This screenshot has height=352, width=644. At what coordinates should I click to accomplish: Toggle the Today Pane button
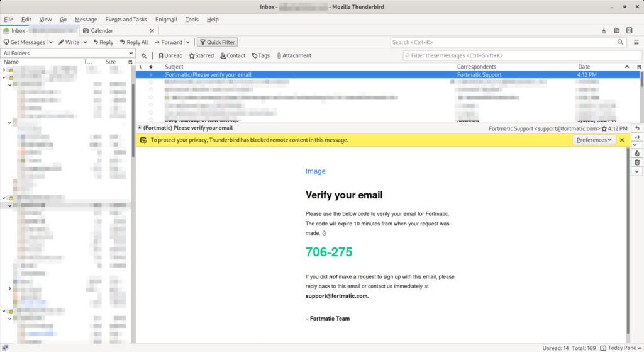tap(621, 348)
